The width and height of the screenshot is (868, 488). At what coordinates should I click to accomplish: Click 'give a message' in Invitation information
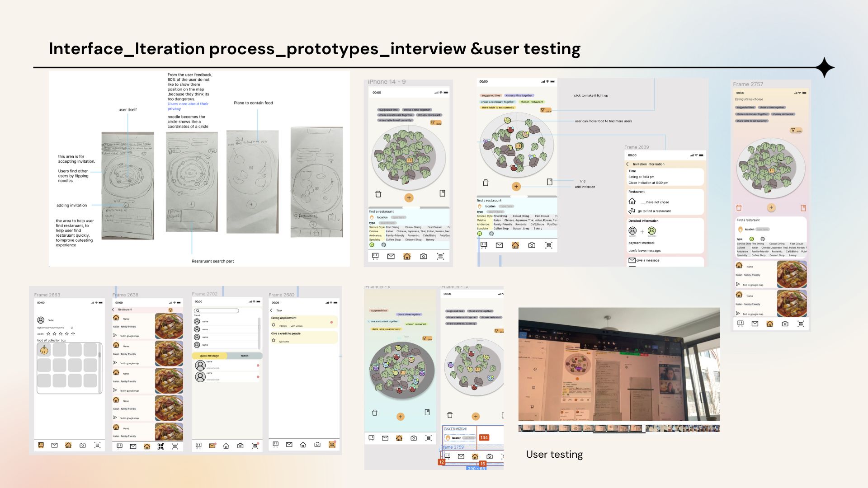(x=648, y=260)
